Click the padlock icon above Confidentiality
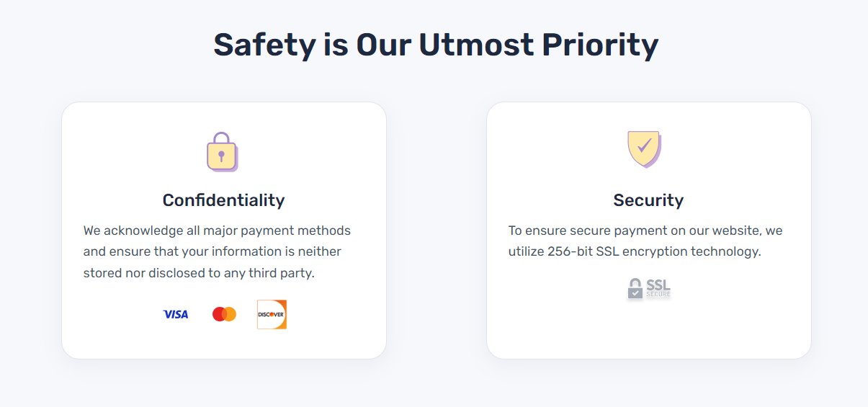This screenshot has height=407, width=868. (223, 151)
